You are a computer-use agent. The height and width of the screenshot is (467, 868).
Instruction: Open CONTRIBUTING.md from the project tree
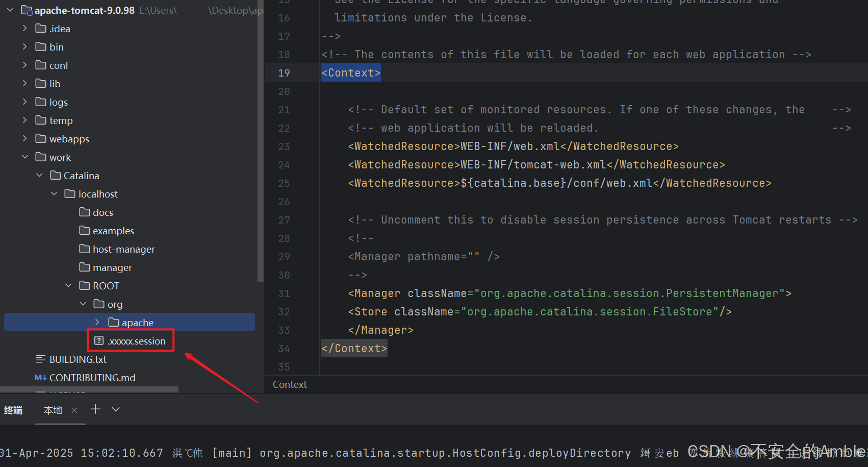pyautogui.click(x=92, y=378)
